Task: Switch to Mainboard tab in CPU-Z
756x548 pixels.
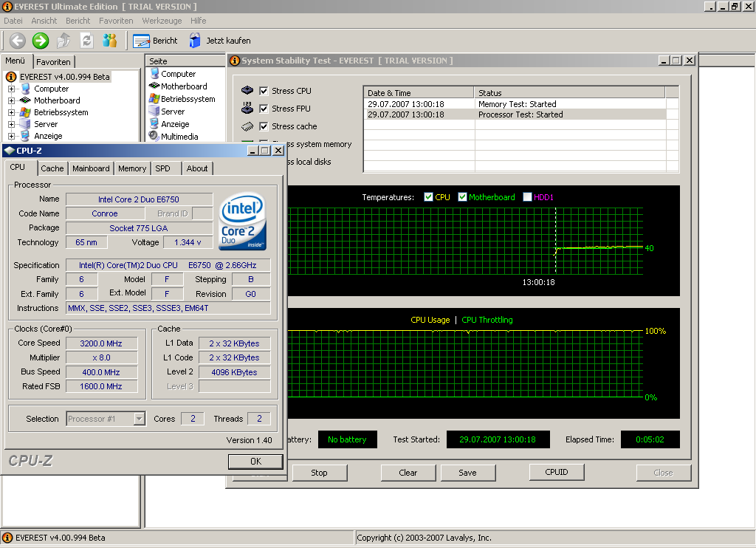Action: (91, 168)
